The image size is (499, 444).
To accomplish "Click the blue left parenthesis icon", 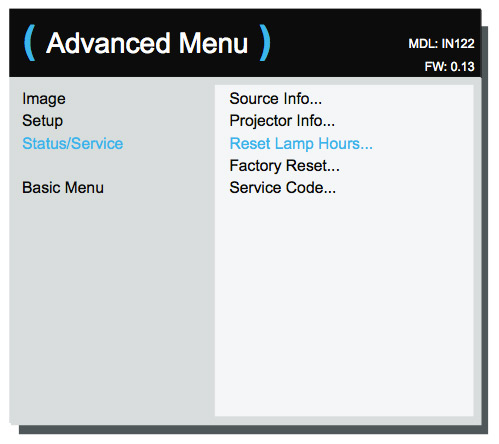I will click(30, 43).
